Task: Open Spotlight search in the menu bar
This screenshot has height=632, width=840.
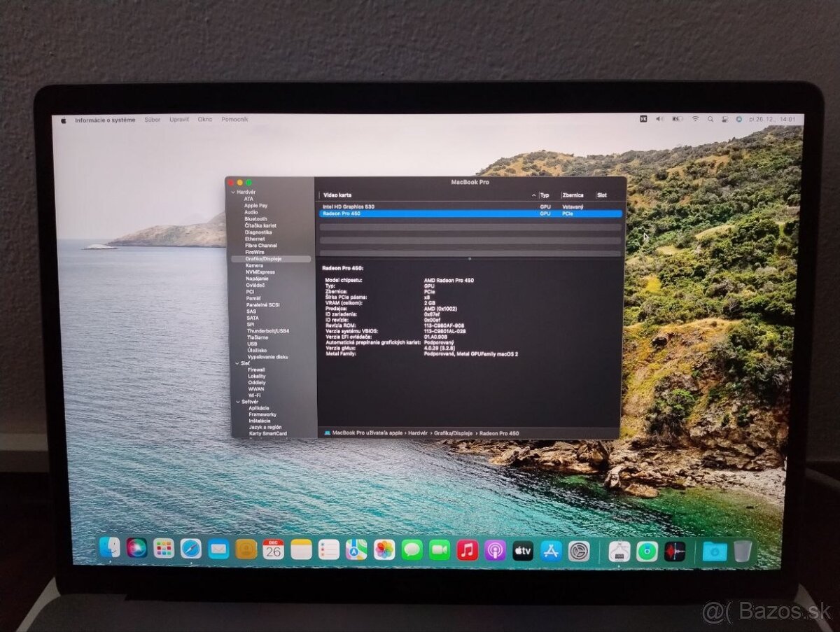Action: click(710, 119)
